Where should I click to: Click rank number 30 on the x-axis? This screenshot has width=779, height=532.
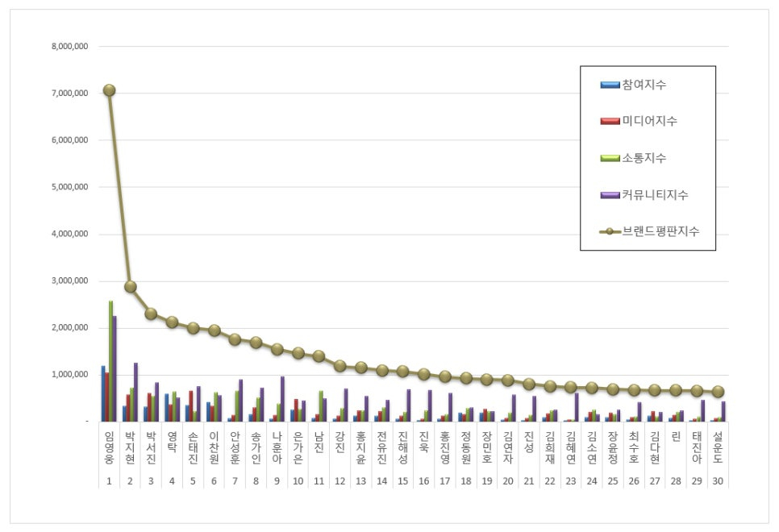[718, 480]
